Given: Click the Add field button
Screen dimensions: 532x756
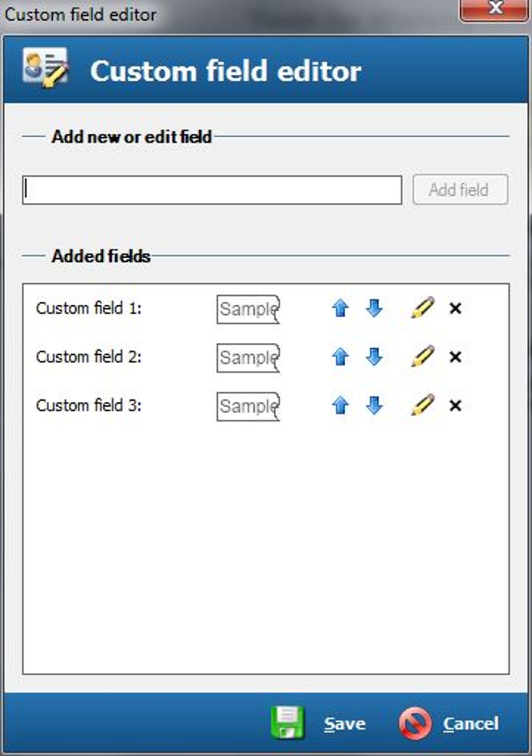Looking at the screenshot, I should coord(460,189).
